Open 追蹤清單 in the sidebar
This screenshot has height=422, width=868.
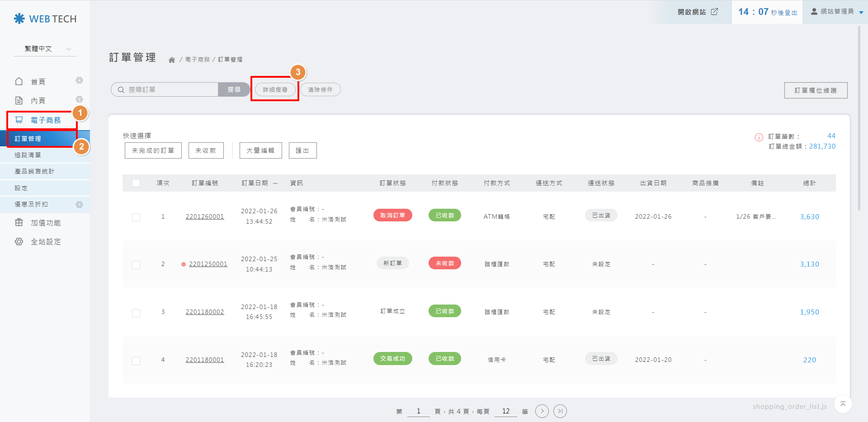tap(28, 155)
